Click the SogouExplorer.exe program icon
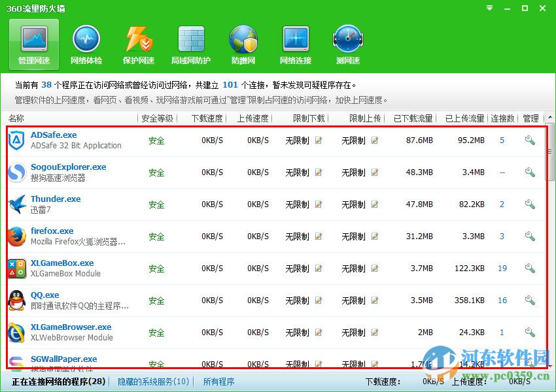This screenshot has width=556, height=392. [16, 172]
